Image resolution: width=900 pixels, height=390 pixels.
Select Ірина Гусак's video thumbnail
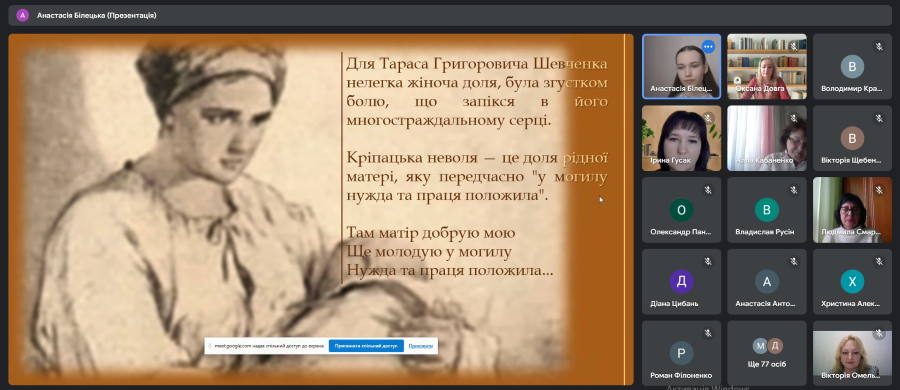click(681, 138)
